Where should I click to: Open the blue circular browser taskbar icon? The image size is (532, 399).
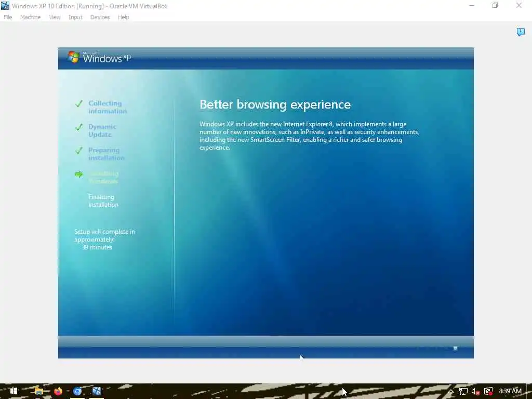[77, 391]
